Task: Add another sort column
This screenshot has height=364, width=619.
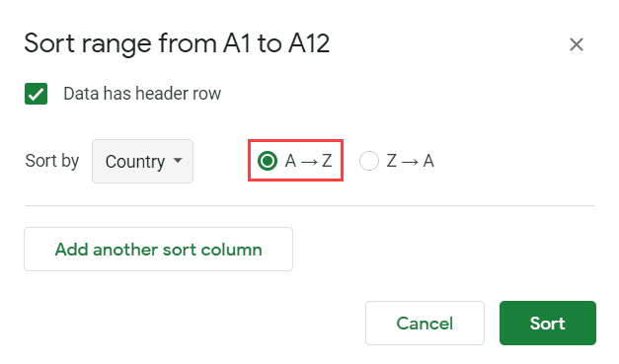Action: point(158,249)
